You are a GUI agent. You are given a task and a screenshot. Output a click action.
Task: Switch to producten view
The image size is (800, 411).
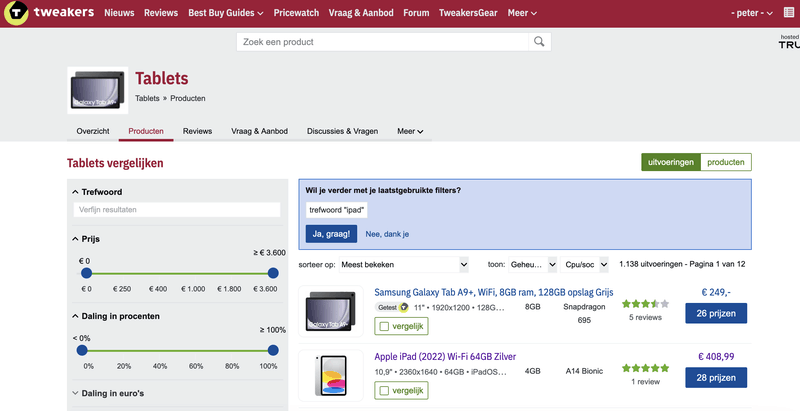[x=726, y=162]
